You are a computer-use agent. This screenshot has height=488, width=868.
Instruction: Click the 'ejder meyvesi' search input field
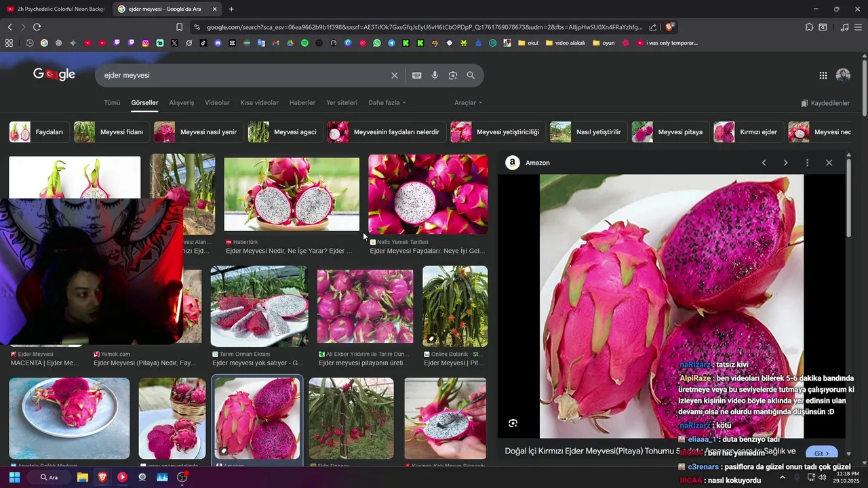tap(244, 75)
